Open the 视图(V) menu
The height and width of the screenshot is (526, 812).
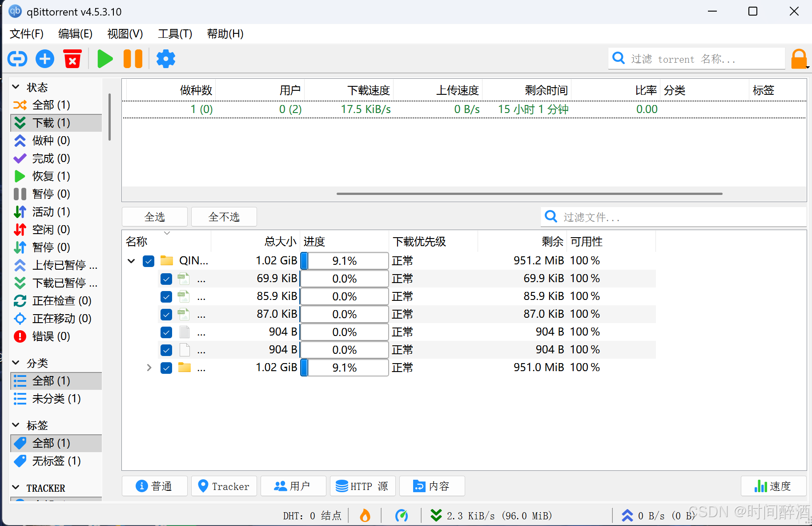tap(125, 34)
